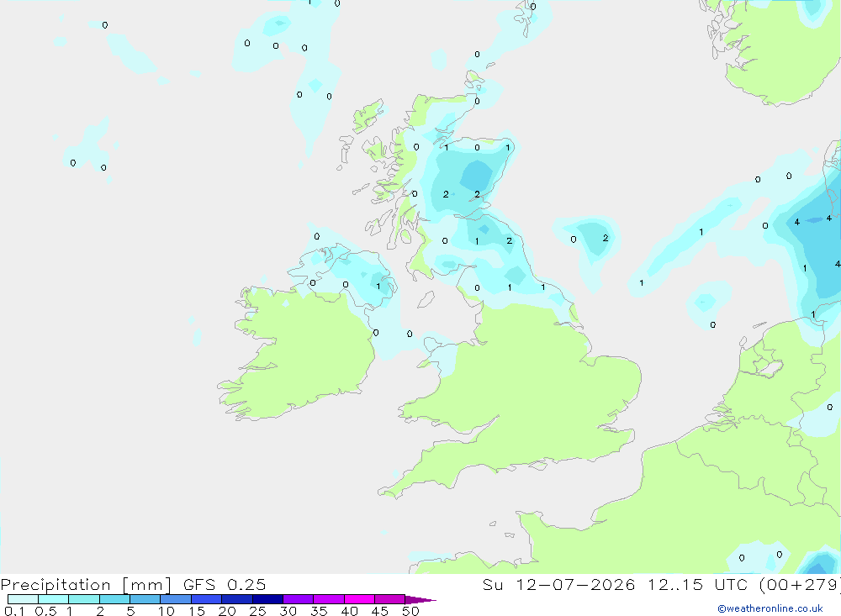This screenshot has width=841, height=616.
Task: Click the legend label '0.5'
Action: point(45,611)
